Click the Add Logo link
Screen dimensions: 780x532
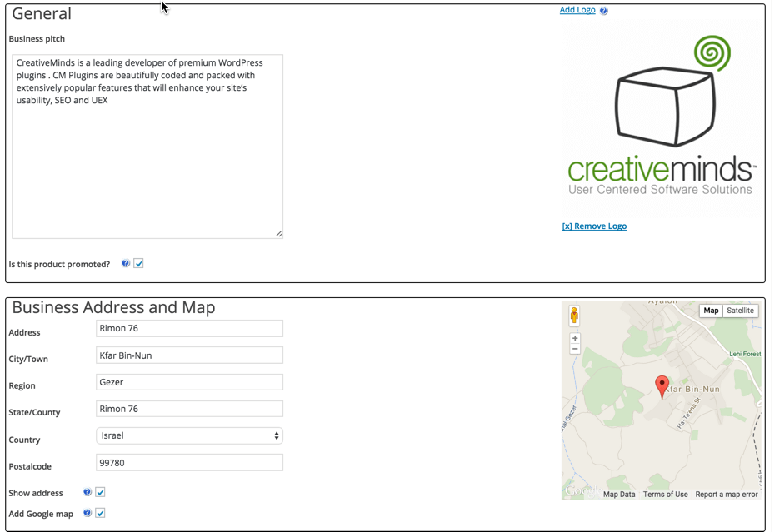(x=577, y=10)
